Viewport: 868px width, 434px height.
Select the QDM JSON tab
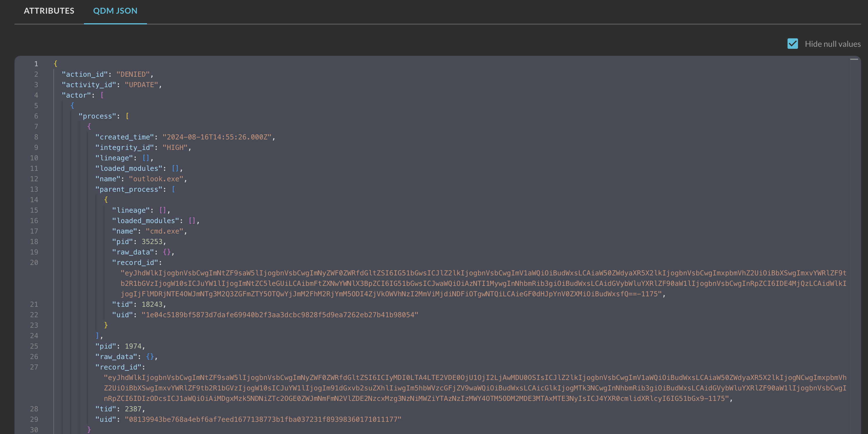115,11
